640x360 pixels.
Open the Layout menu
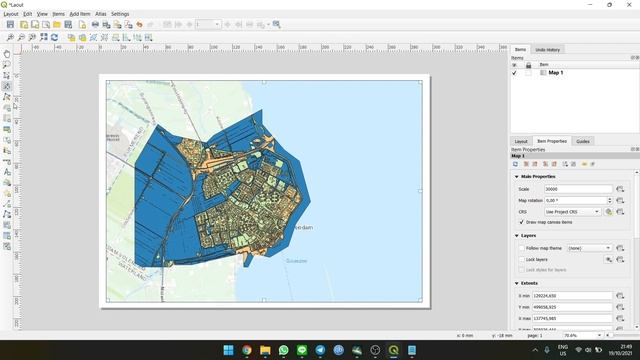pyautogui.click(x=11, y=14)
